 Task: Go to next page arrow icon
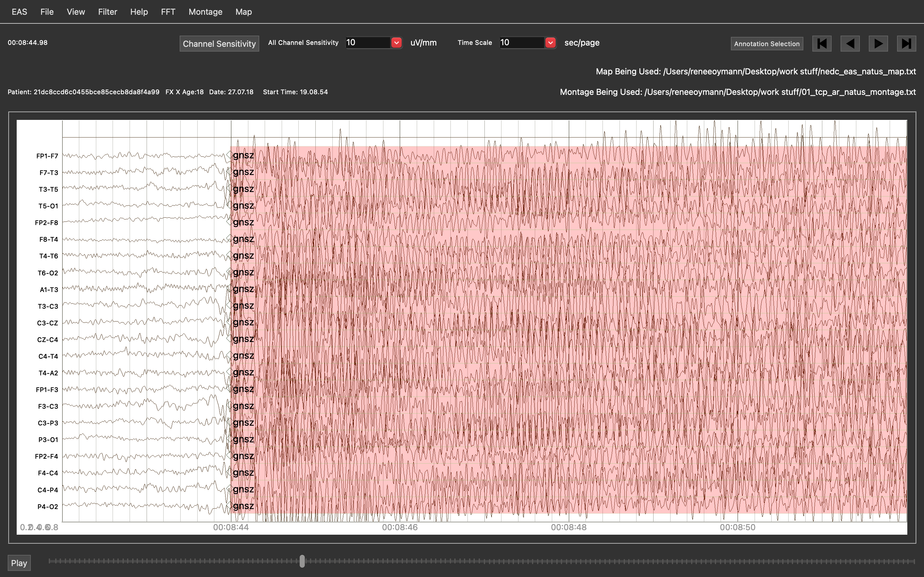coord(878,44)
